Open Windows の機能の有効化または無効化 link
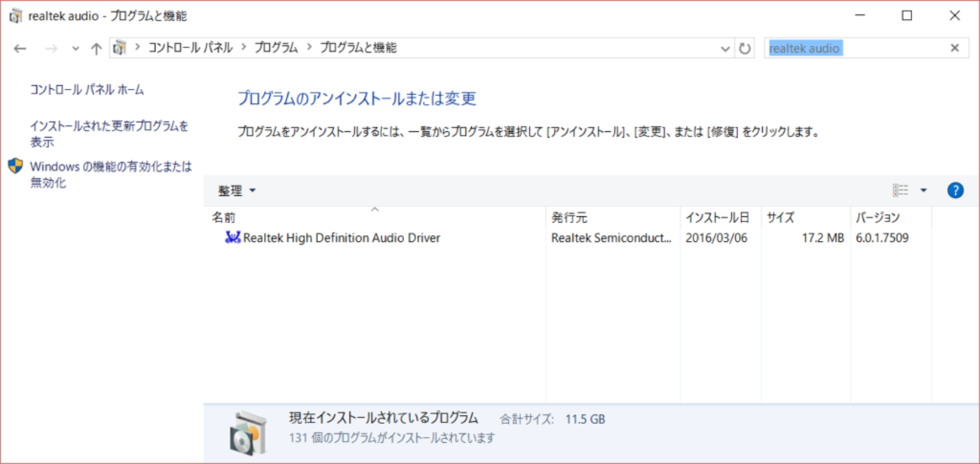 [x=111, y=174]
